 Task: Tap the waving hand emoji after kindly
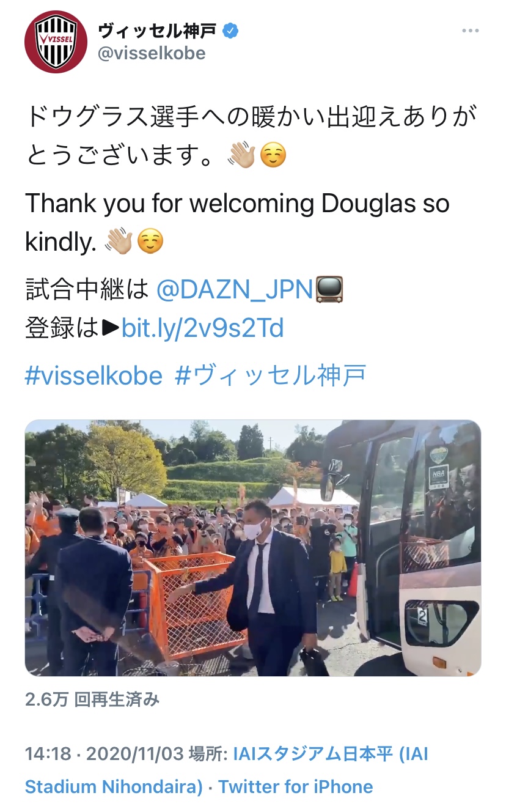[x=118, y=243]
